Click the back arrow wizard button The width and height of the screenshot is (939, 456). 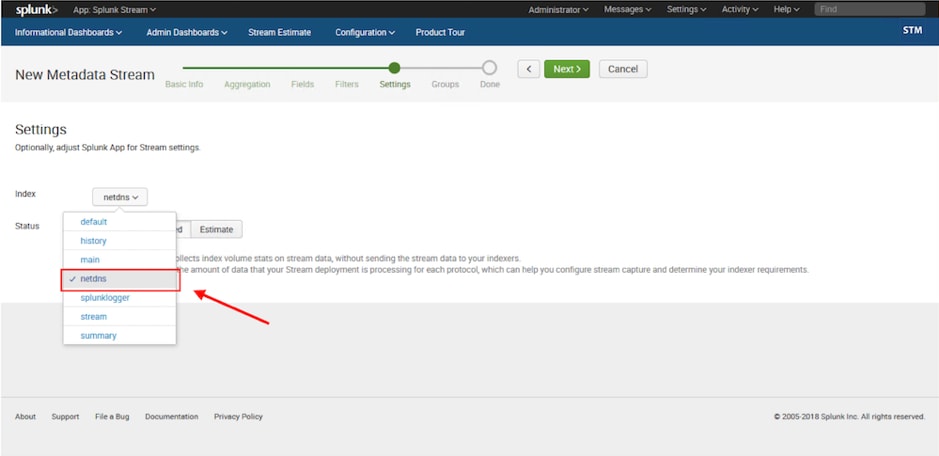(528, 69)
